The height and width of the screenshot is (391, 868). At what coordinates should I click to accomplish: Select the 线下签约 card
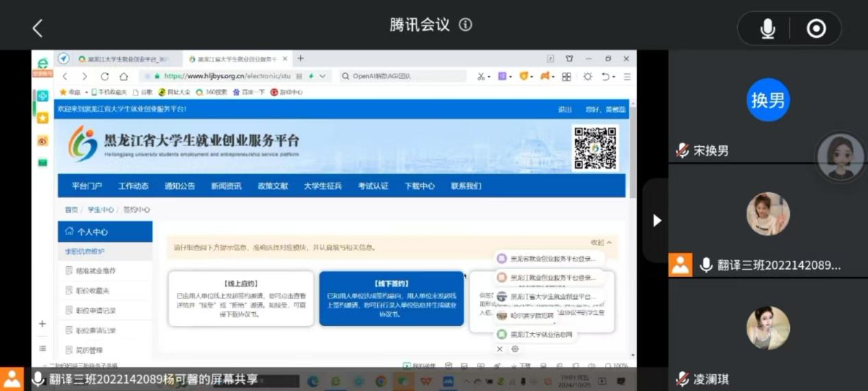pyautogui.click(x=391, y=298)
